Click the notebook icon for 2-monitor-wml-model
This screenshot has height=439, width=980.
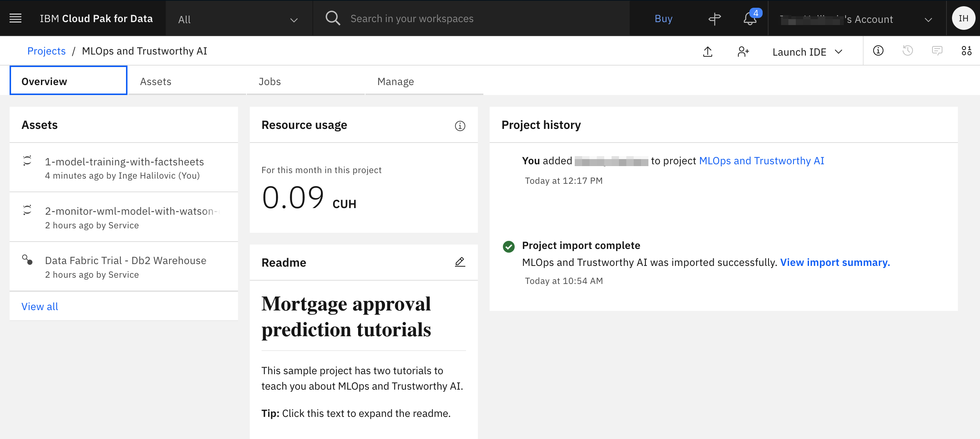pyautogui.click(x=27, y=210)
